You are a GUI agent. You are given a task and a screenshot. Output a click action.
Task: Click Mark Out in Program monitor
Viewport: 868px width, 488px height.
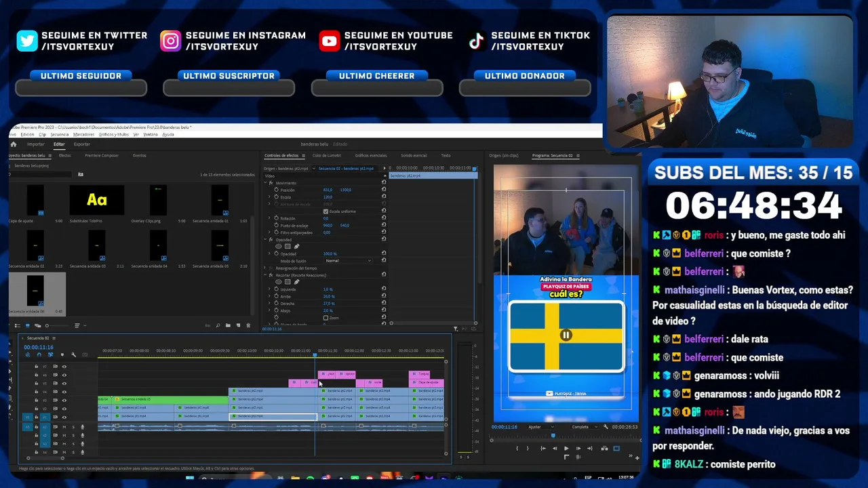coord(528,449)
